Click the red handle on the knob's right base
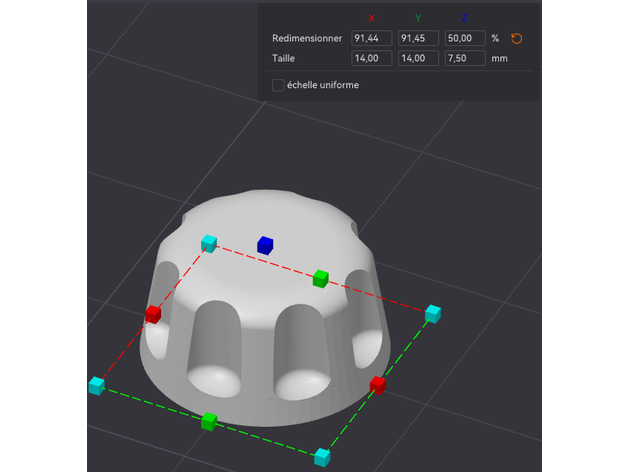The image size is (628, 472). pyautogui.click(x=377, y=385)
